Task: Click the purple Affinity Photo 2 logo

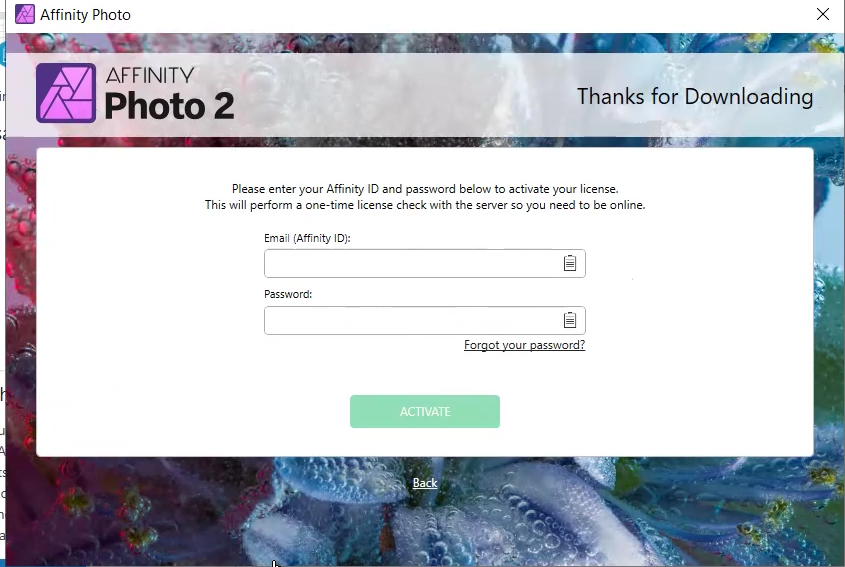Action: [66, 93]
